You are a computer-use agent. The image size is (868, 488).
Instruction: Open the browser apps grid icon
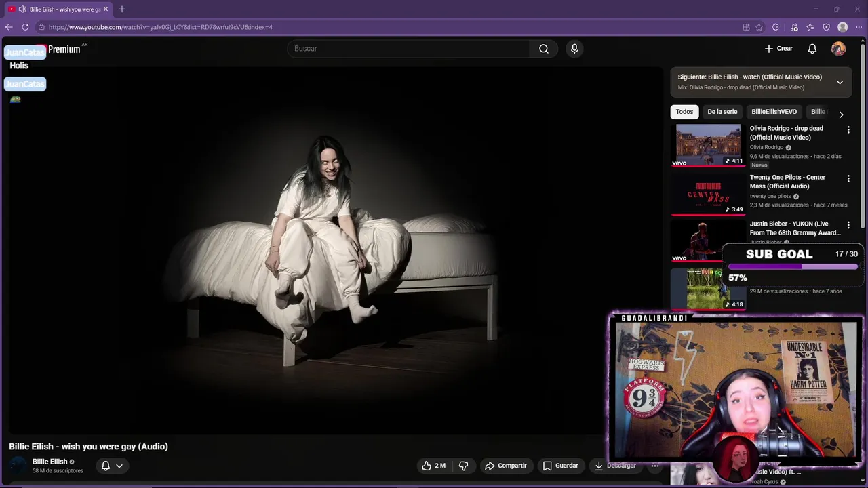click(x=746, y=27)
